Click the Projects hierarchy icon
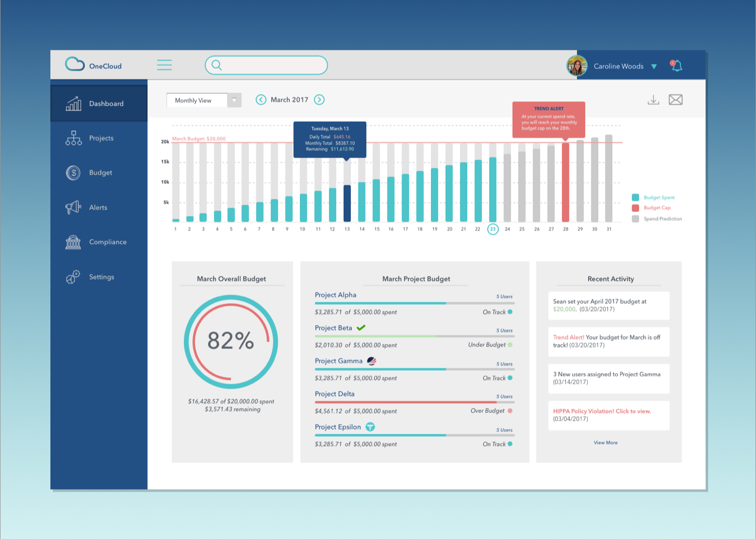The height and width of the screenshot is (539, 756). (x=74, y=138)
